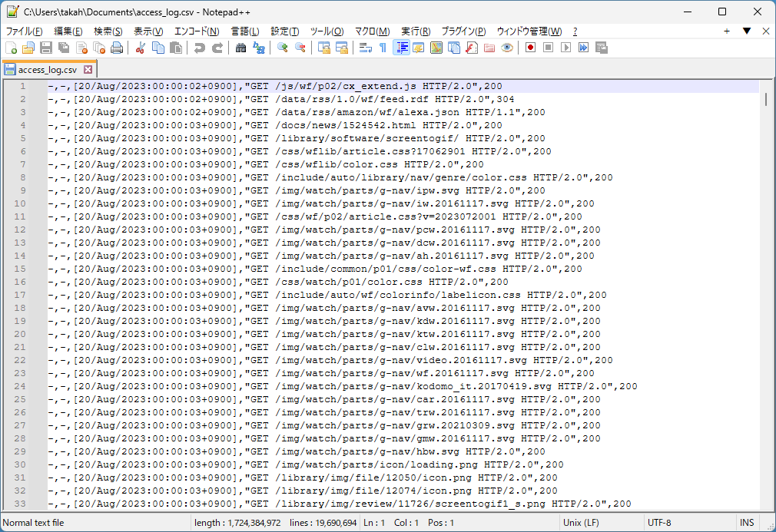Screen dimensions: 776x532
Task: Open the プラグイン menu
Action: 461,31
